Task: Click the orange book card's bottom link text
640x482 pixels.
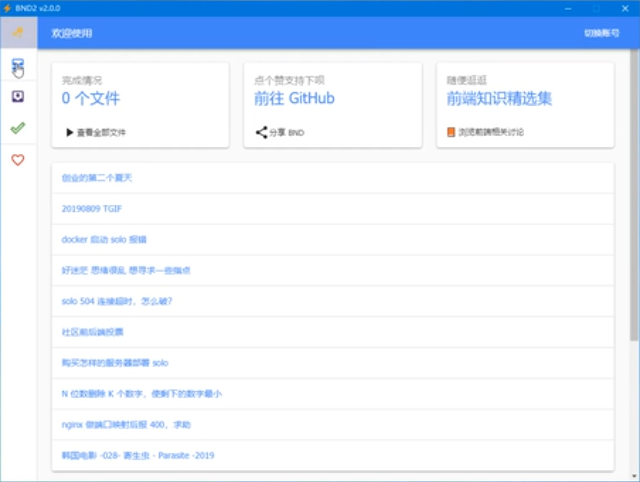Action: 491,132
